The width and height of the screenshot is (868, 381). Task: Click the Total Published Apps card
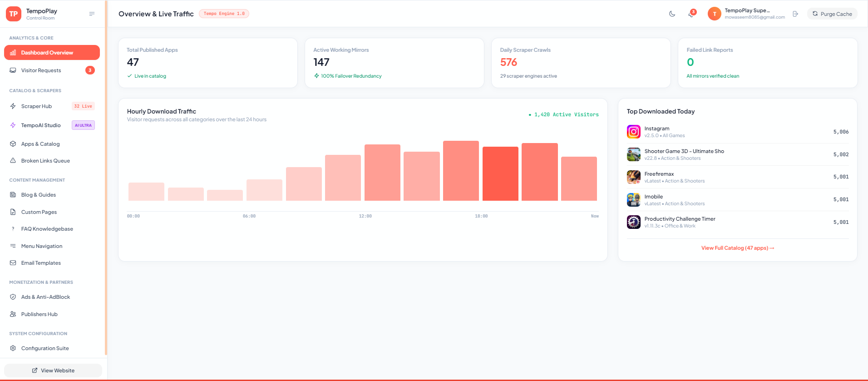[x=208, y=63]
